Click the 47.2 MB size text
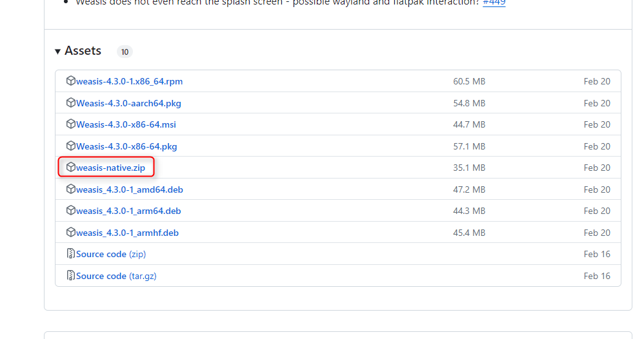Screen dimensions: 644x339 pyautogui.click(x=469, y=189)
